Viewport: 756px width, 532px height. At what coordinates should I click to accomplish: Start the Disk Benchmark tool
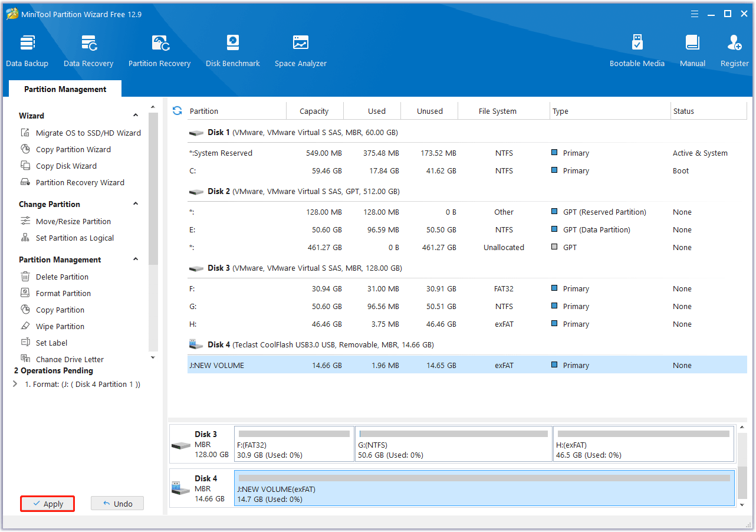click(233, 51)
